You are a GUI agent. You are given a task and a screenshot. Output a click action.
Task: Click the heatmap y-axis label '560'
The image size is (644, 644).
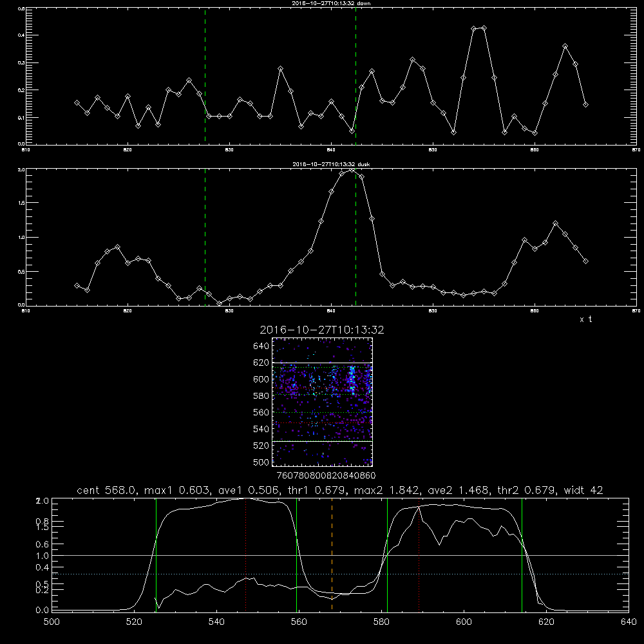[x=261, y=412]
